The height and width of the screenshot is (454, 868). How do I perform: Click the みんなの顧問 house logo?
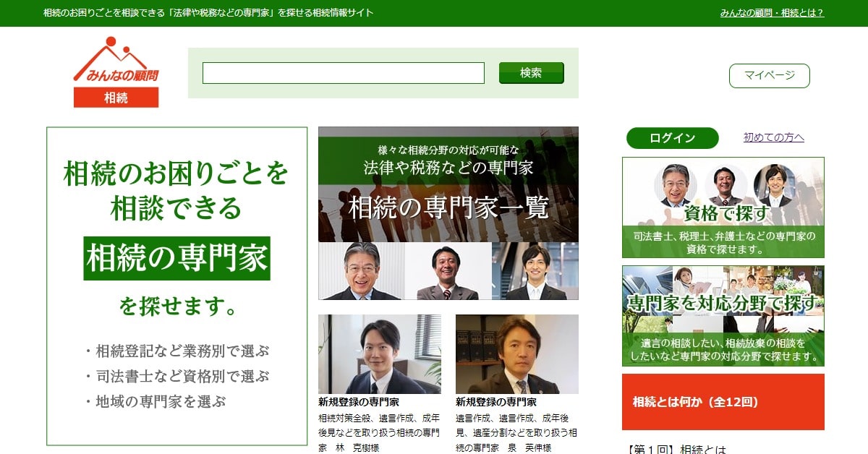click(116, 61)
